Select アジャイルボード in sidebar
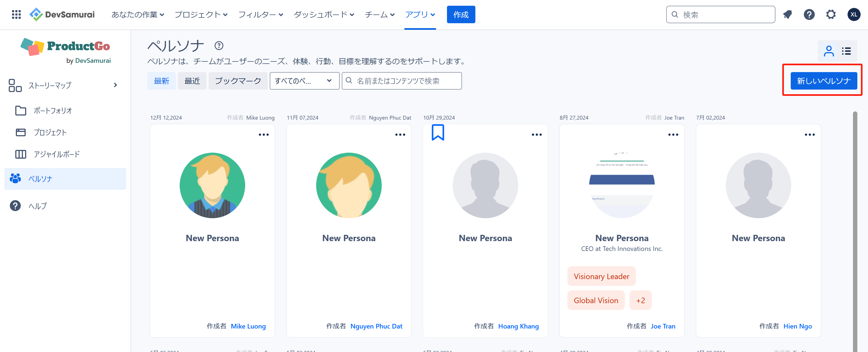The width and height of the screenshot is (868, 352). pos(57,154)
